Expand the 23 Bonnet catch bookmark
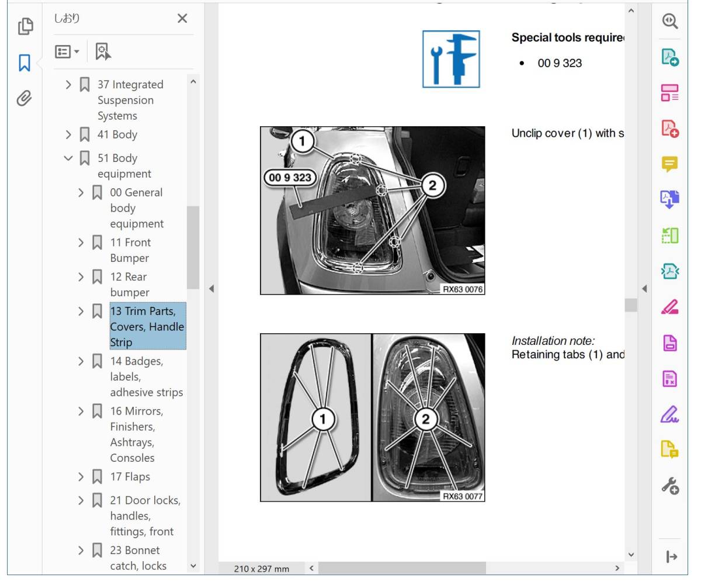Screen dimensions: 701x588 coord(81,550)
